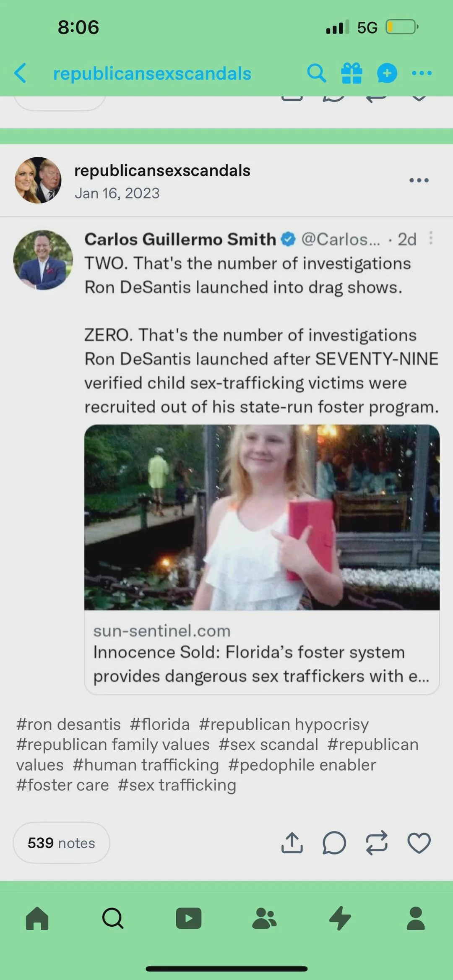Start a new message with chat-plus icon

(387, 73)
